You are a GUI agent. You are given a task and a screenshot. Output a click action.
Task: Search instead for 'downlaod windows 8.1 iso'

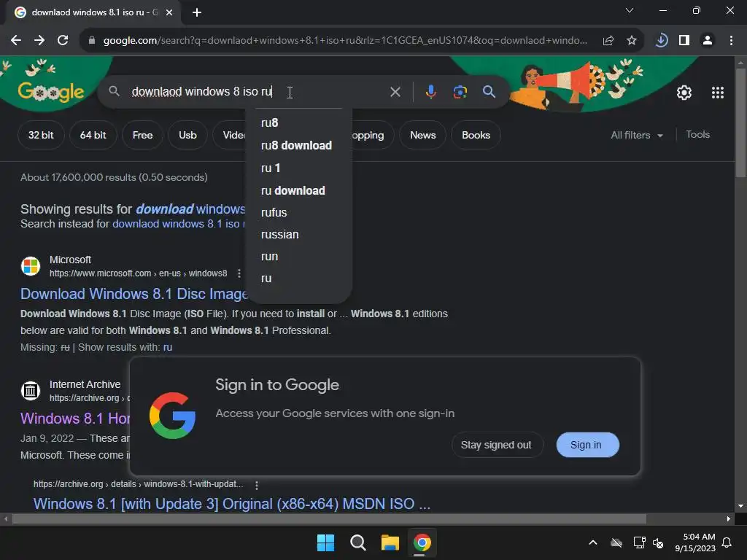click(x=179, y=224)
